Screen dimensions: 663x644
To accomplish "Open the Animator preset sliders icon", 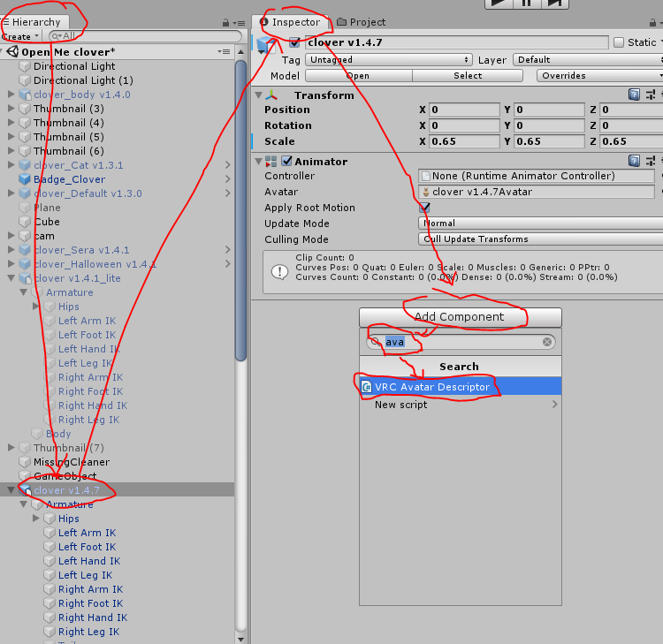I will 651,161.
